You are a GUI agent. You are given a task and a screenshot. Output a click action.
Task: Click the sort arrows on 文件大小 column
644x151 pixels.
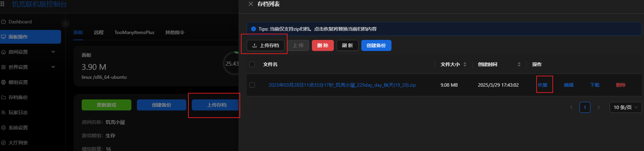(x=465, y=64)
